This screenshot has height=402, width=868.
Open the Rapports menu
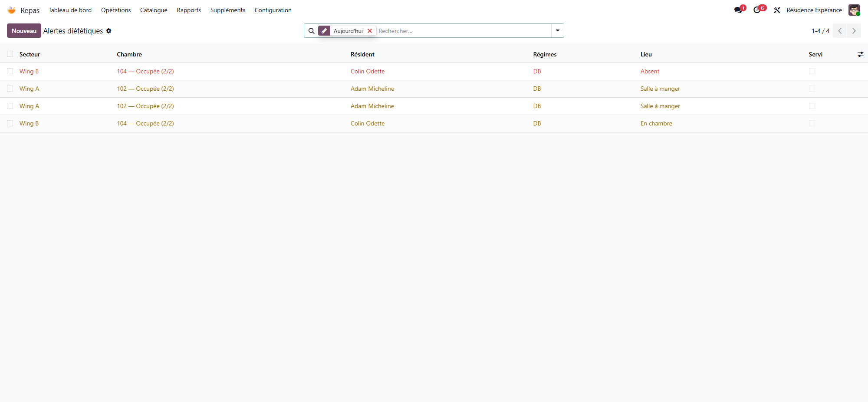pyautogui.click(x=189, y=10)
